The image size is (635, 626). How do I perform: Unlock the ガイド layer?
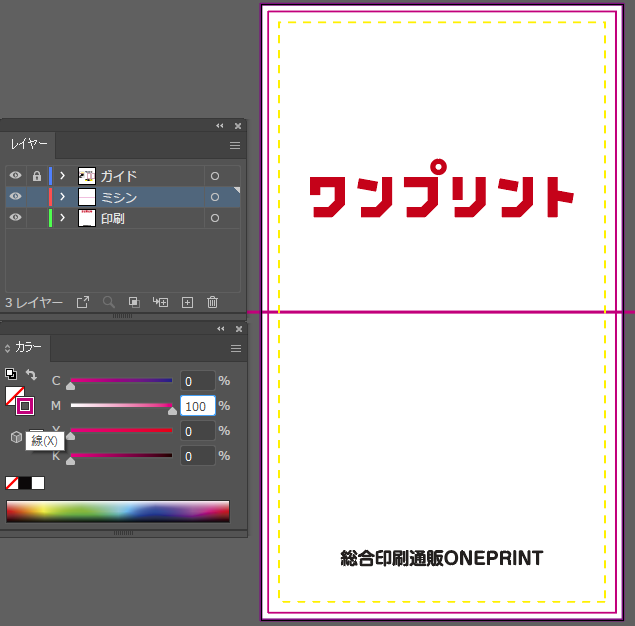point(37,176)
